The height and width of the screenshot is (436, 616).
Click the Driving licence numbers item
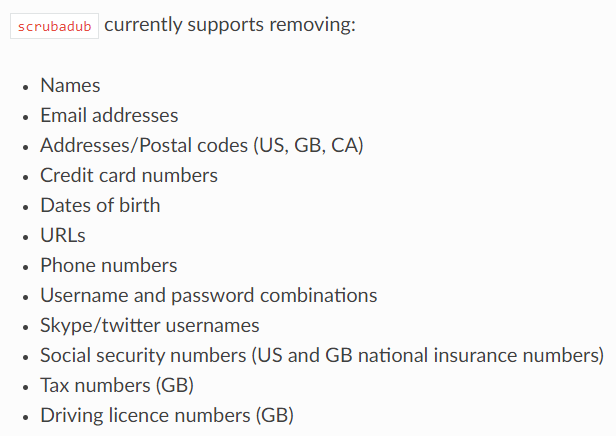(146, 416)
